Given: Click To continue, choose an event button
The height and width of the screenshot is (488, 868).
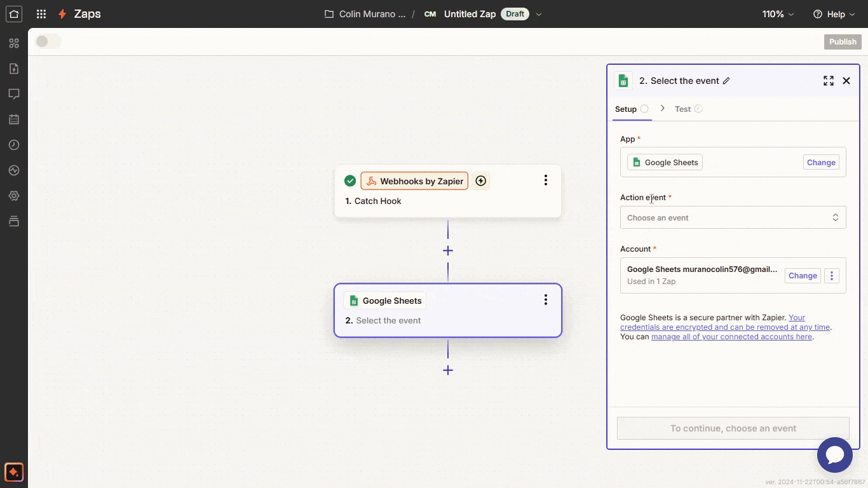Looking at the screenshot, I should coord(733,428).
